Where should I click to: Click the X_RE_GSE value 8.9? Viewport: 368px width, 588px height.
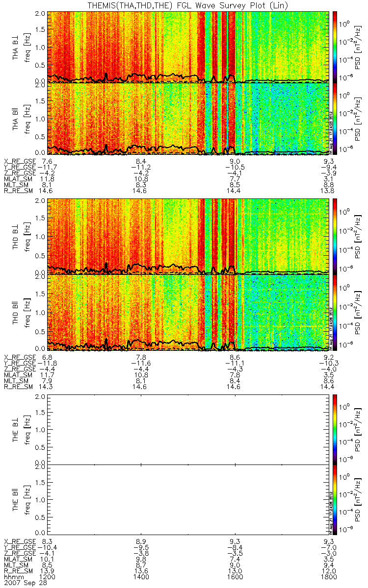(x=141, y=541)
